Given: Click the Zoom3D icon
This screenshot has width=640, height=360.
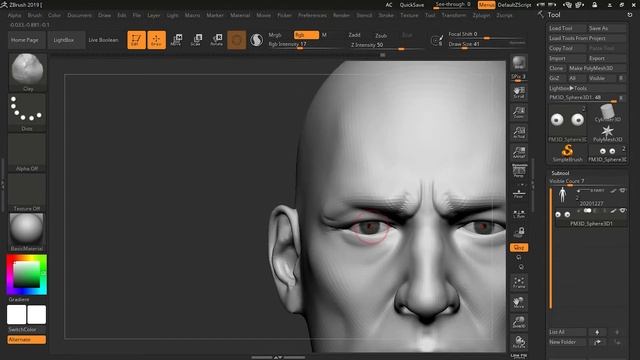Looking at the screenshot, I should tap(519, 322).
